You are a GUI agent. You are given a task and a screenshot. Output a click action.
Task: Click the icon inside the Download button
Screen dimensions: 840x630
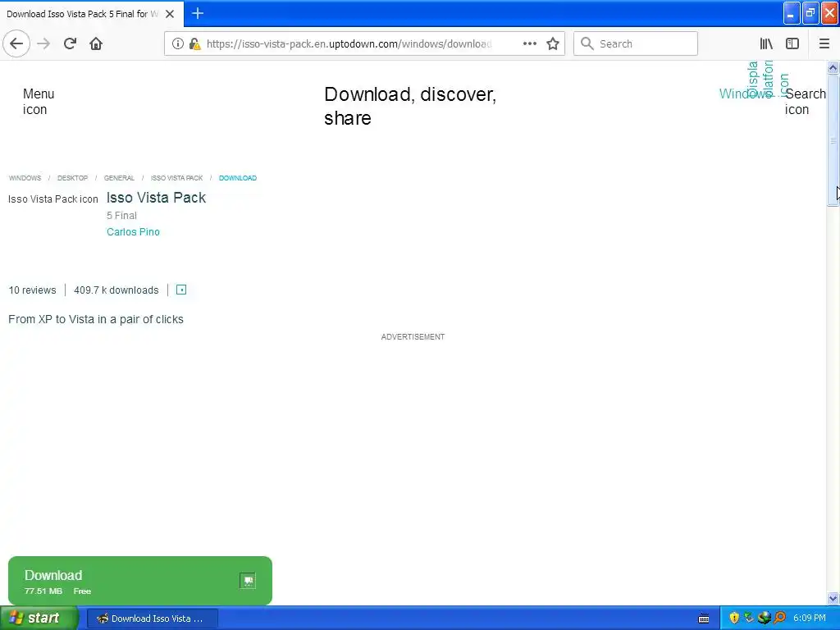pos(248,581)
